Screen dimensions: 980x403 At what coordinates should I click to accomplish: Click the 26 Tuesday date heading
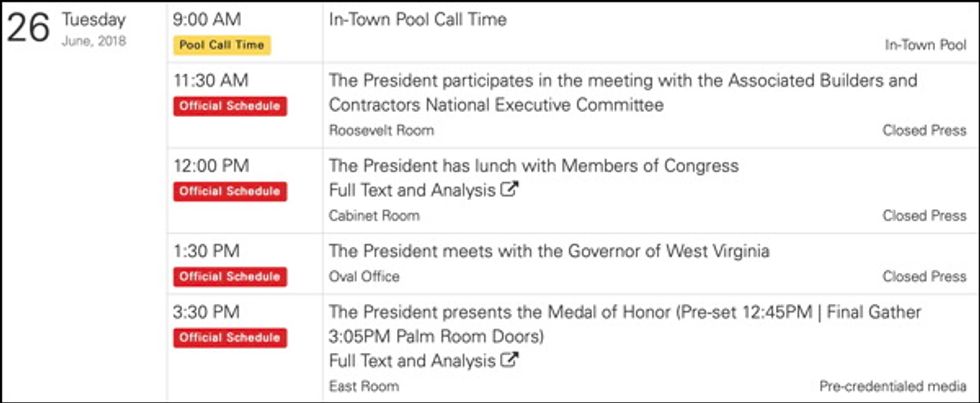tap(66, 28)
